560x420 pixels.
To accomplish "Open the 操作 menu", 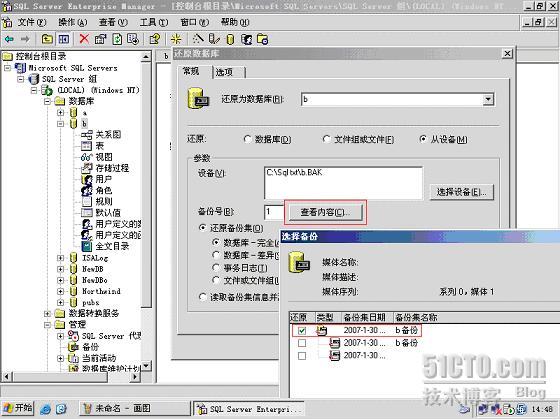I will tap(72, 22).
